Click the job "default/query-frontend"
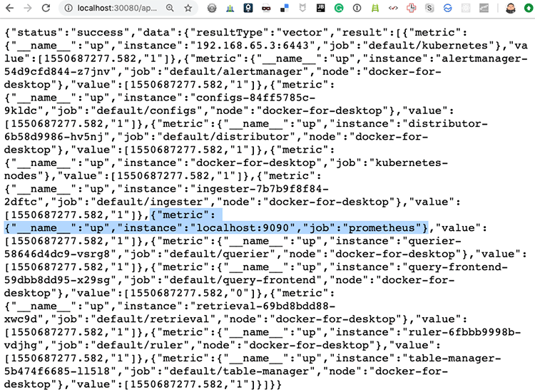The width and height of the screenshot is (535, 392). point(243,280)
